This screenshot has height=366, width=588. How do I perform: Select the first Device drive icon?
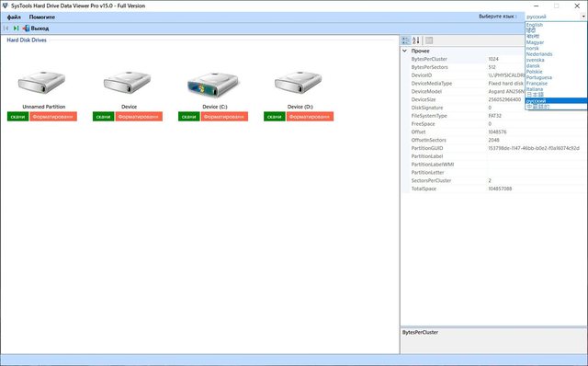click(x=127, y=82)
